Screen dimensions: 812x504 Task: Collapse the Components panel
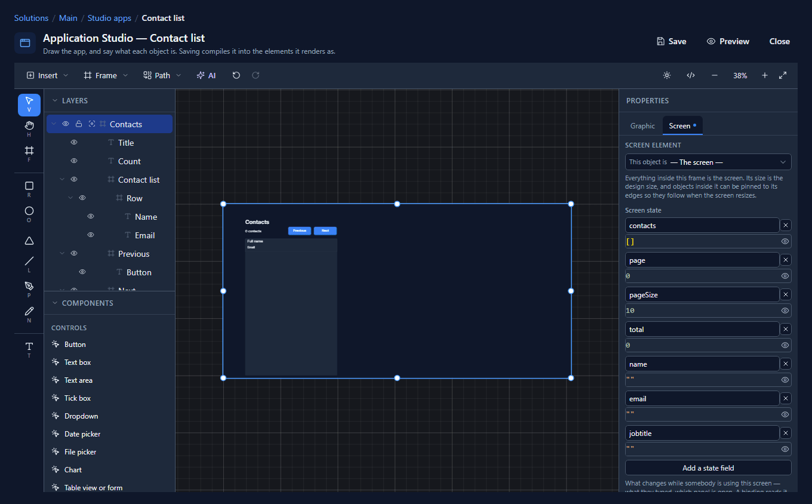click(x=55, y=303)
